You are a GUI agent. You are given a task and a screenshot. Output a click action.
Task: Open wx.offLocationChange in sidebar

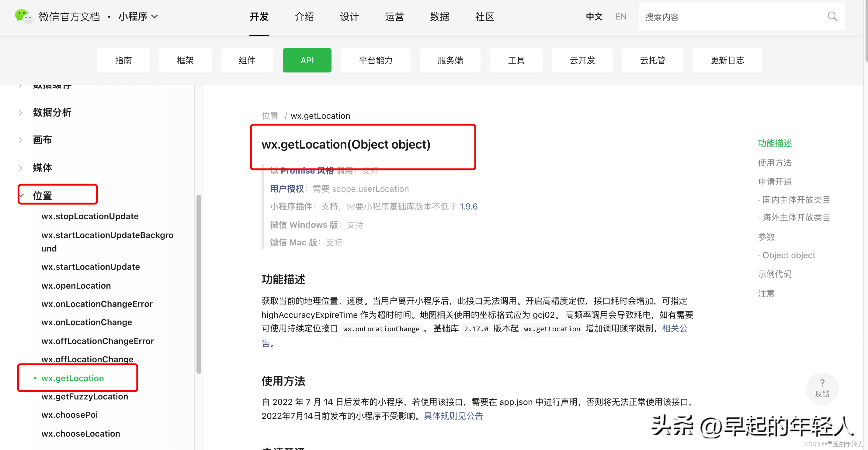(87, 359)
